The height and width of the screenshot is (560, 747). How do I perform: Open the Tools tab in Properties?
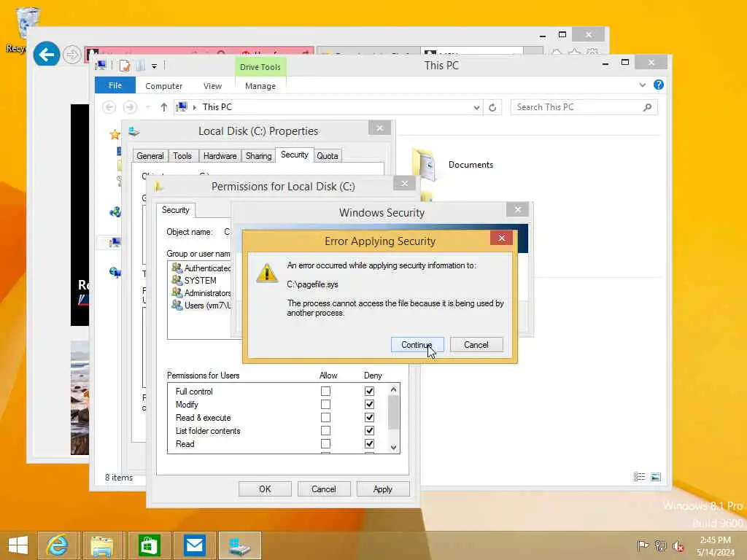click(x=182, y=156)
